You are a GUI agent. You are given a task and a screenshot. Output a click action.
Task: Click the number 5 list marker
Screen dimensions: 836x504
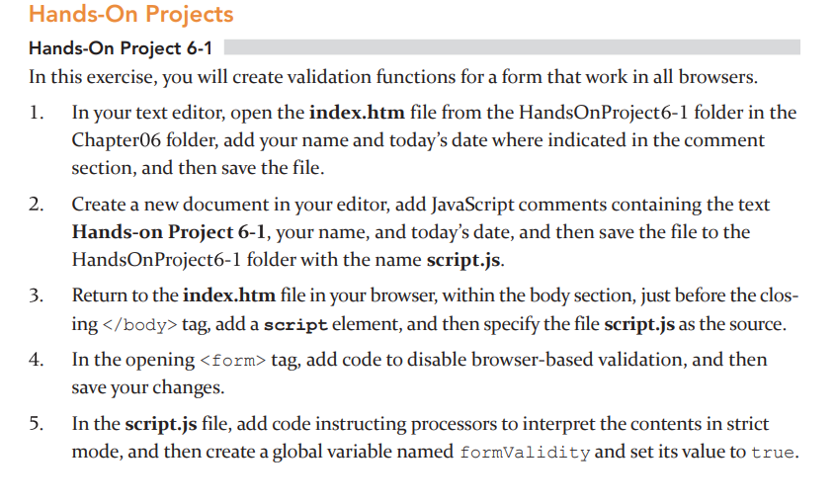[x=37, y=424]
